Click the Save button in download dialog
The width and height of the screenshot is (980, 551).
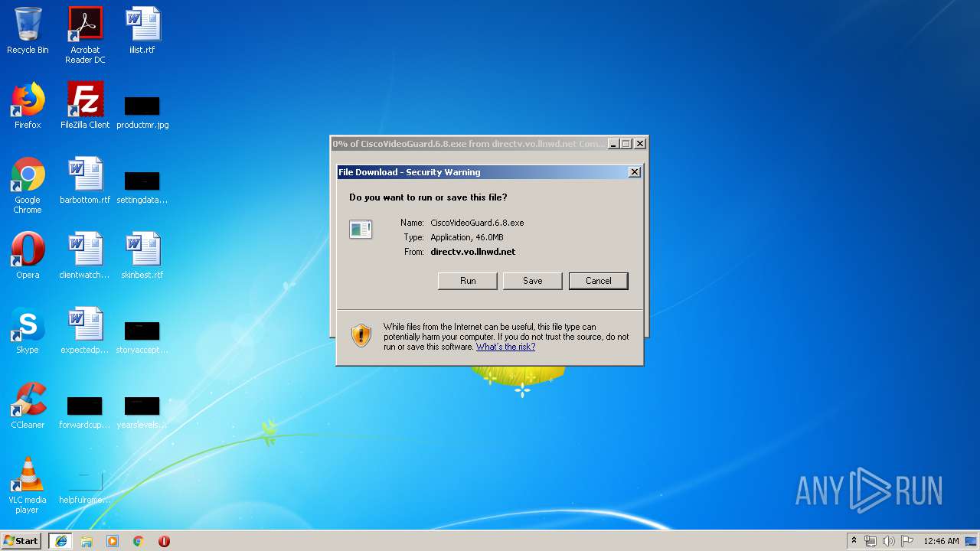point(532,281)
